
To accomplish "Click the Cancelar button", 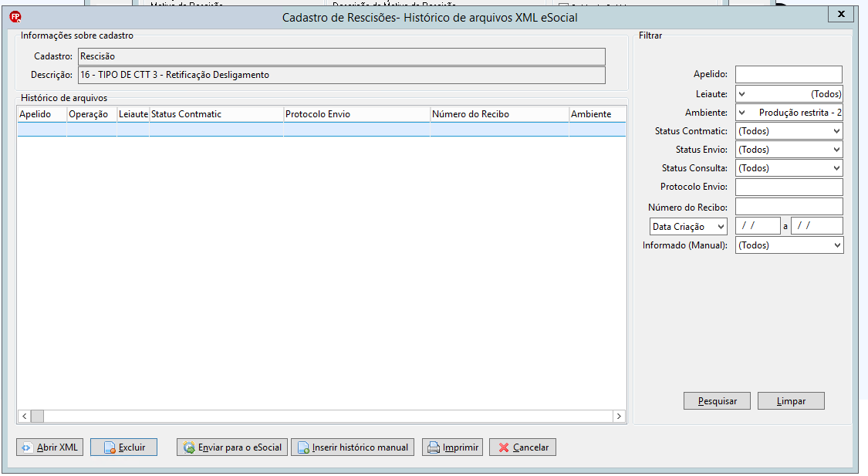I will pos(522,447).
